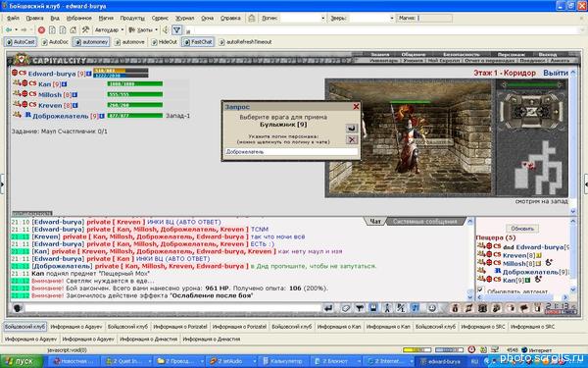Click the back navigation arrow

(x=8, y=30)
